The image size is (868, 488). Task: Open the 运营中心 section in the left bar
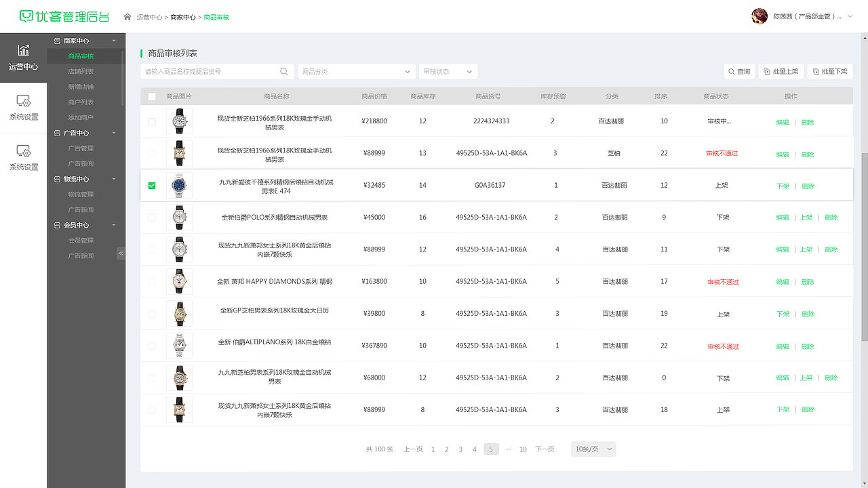[24, 58]
